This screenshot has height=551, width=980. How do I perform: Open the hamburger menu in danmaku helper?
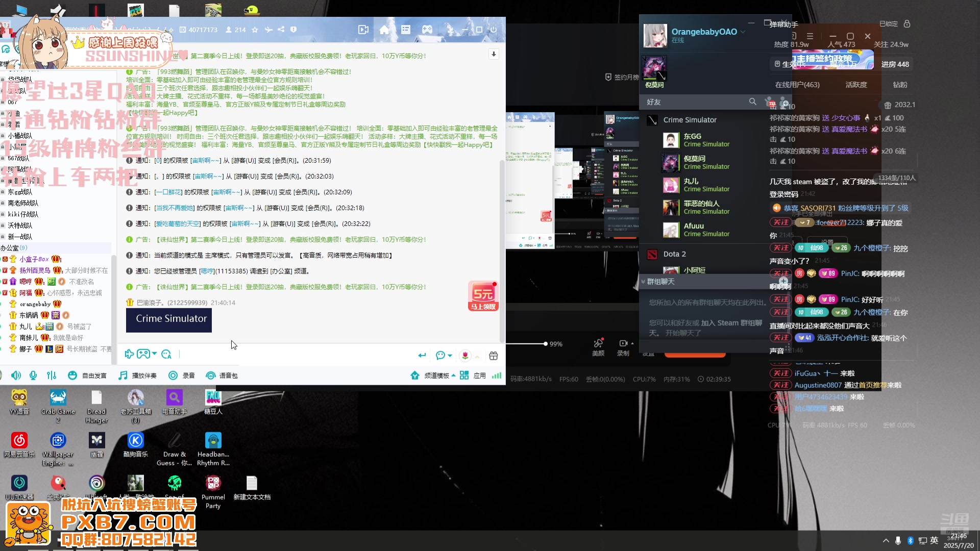(x=810, y=36)
